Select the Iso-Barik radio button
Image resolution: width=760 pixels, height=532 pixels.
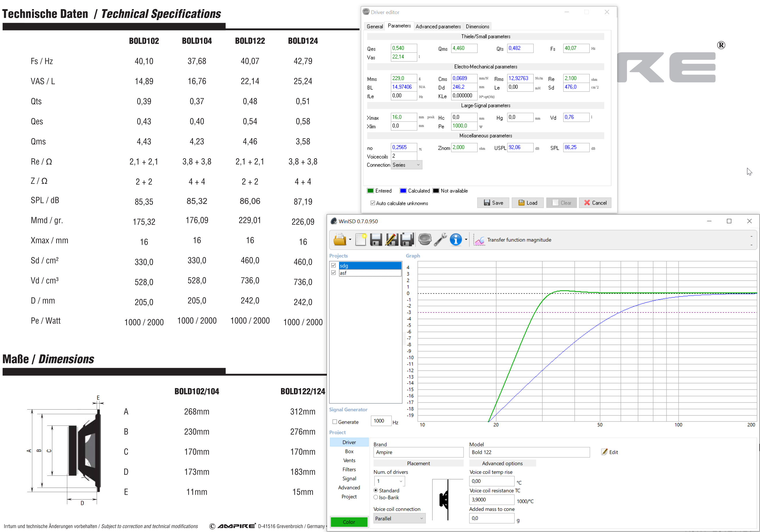376,497
